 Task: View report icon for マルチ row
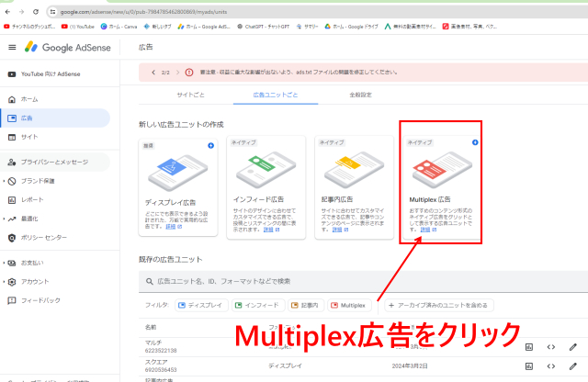point(529,347)
